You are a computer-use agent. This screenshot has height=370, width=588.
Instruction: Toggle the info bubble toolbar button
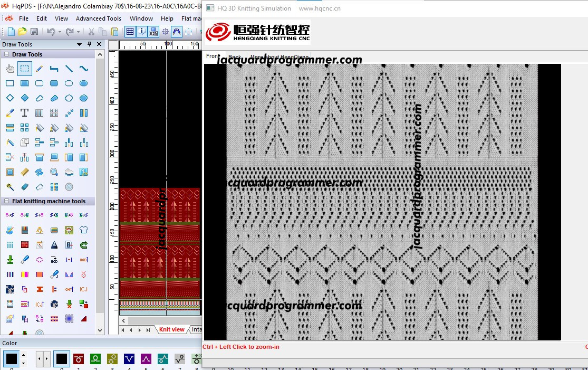click(142, 32)
